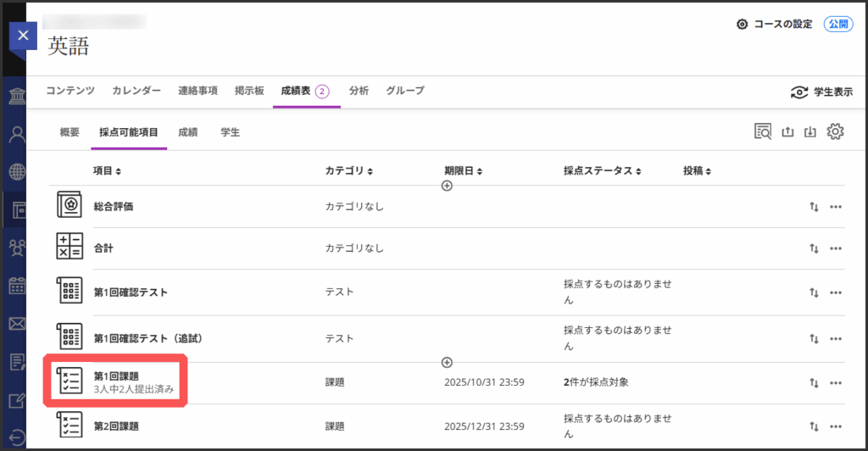The height and width of the screenshot is (451, 868).
Task: Toggle 学生表示 student preview mode
Action: tap(821, 92)
